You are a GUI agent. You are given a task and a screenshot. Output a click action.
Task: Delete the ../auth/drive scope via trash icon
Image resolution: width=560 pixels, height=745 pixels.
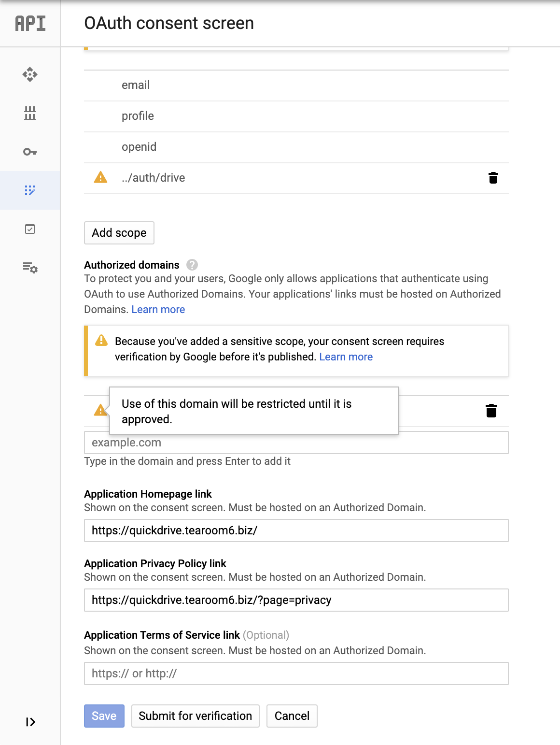[x=493, y=178]
